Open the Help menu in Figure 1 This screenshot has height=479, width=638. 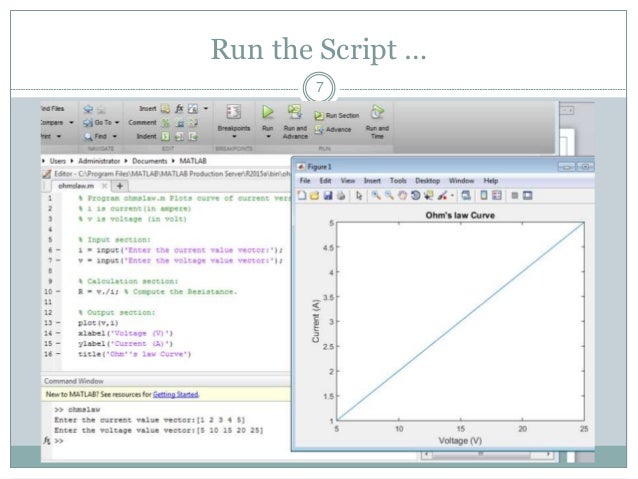(x=491, y=181)
